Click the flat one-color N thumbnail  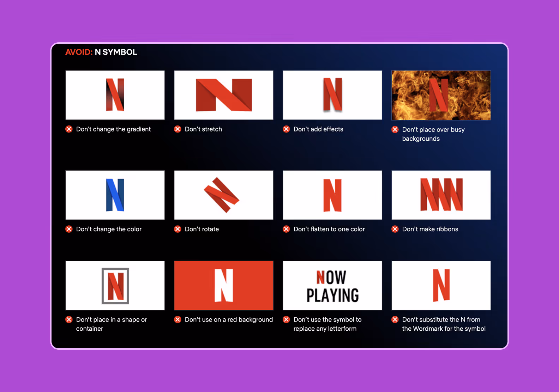(x=332, y=195)
